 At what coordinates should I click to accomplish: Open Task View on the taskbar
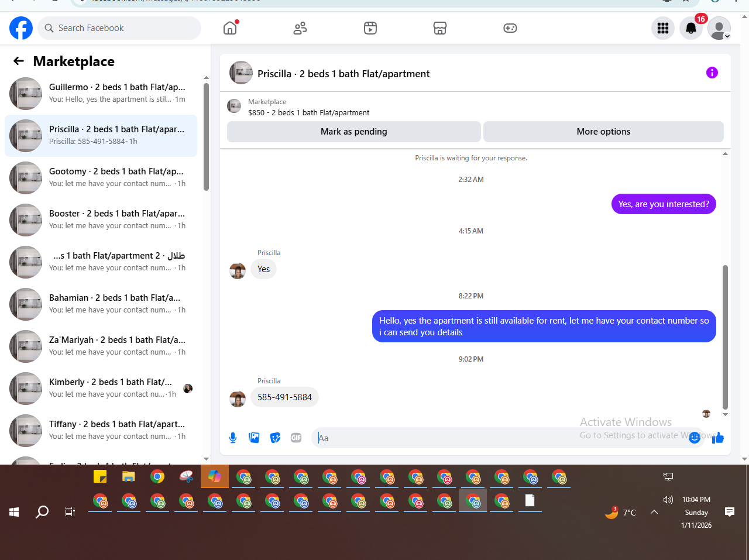point(70,512)
